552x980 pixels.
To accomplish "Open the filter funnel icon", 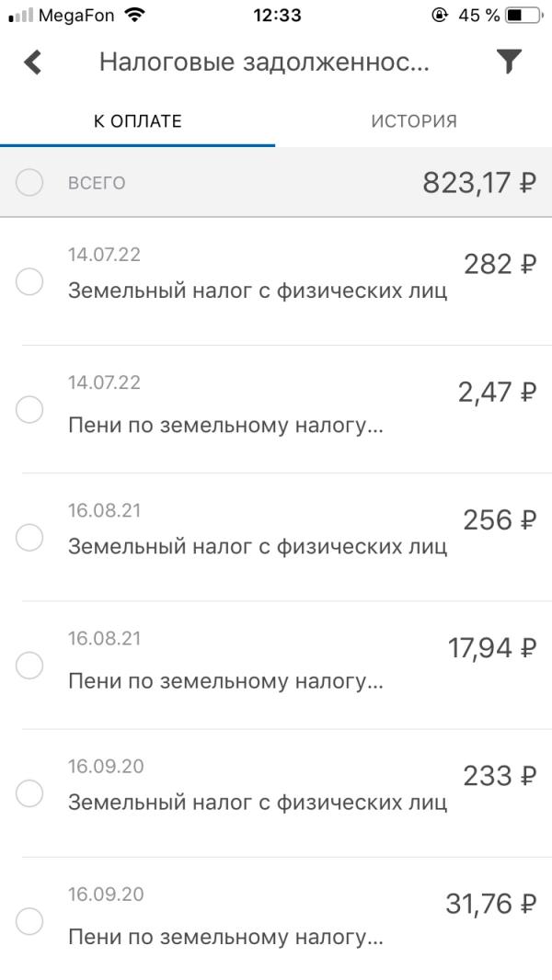I will click(509, 62).
